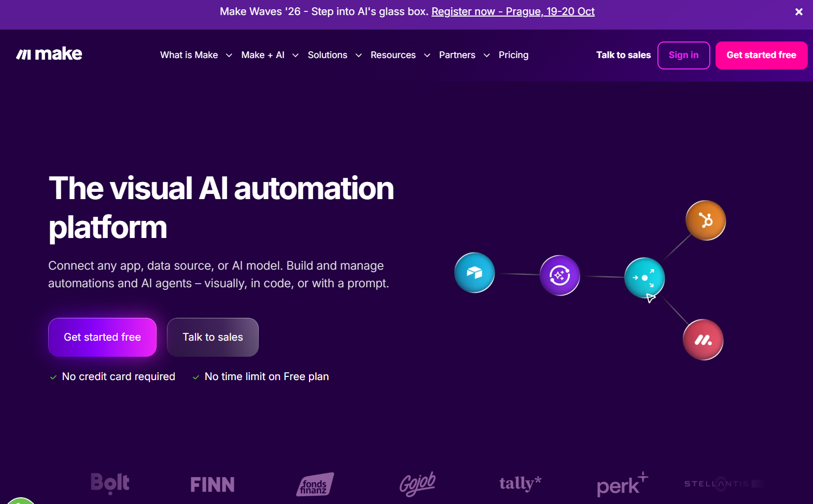
Task: Expand the Partners dropdown menu
Action: click(464, 55)
